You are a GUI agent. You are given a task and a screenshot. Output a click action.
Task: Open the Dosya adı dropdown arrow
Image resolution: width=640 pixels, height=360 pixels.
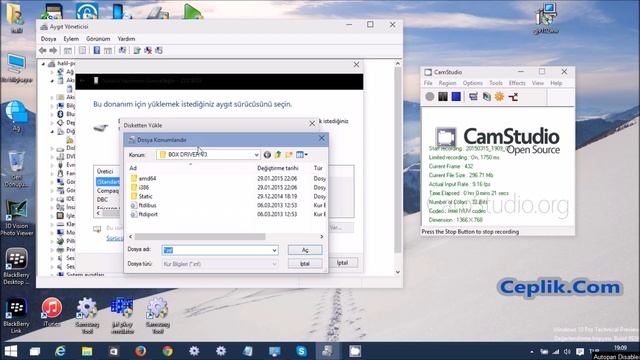pos(274,250)
